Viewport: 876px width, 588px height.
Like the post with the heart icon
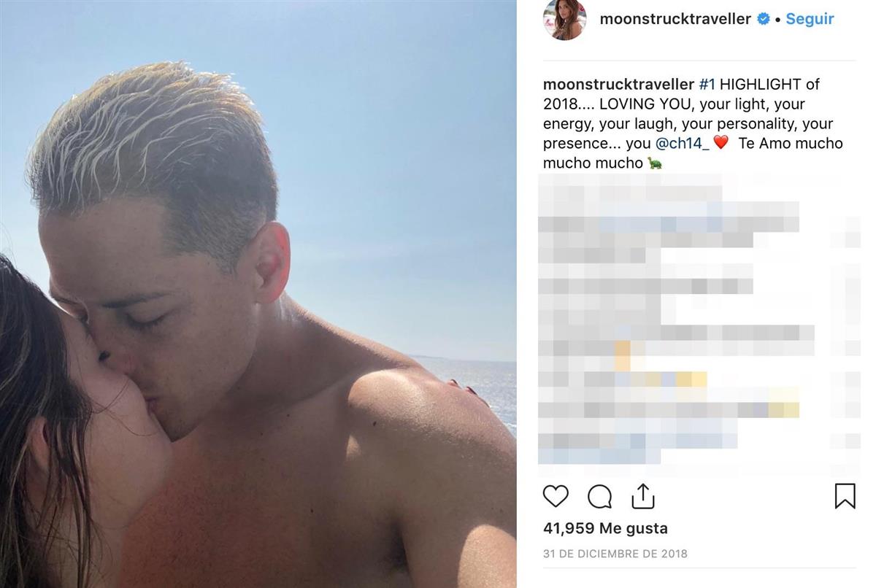(556, 496)
